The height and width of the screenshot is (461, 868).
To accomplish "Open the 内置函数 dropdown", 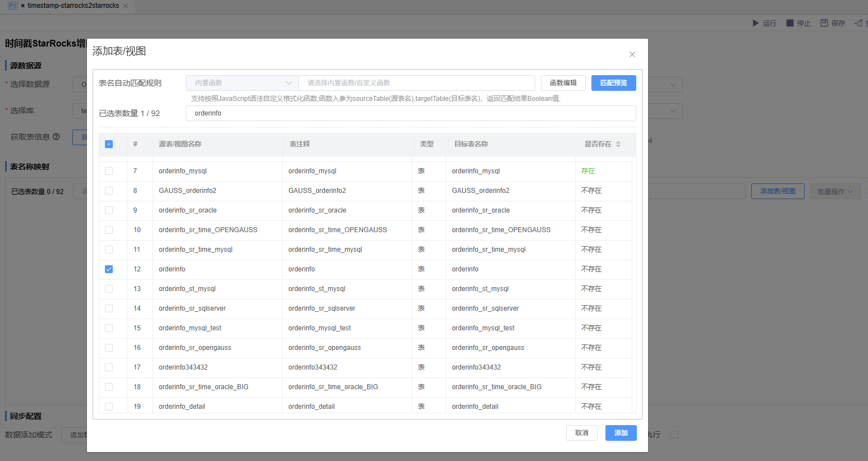I will (x=242, y=83).
